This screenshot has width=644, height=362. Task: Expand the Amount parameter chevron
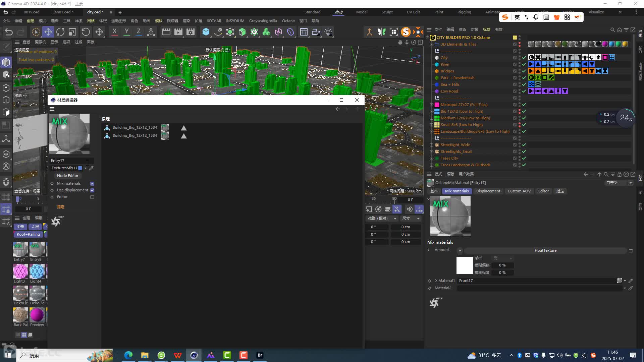point(429,250)
